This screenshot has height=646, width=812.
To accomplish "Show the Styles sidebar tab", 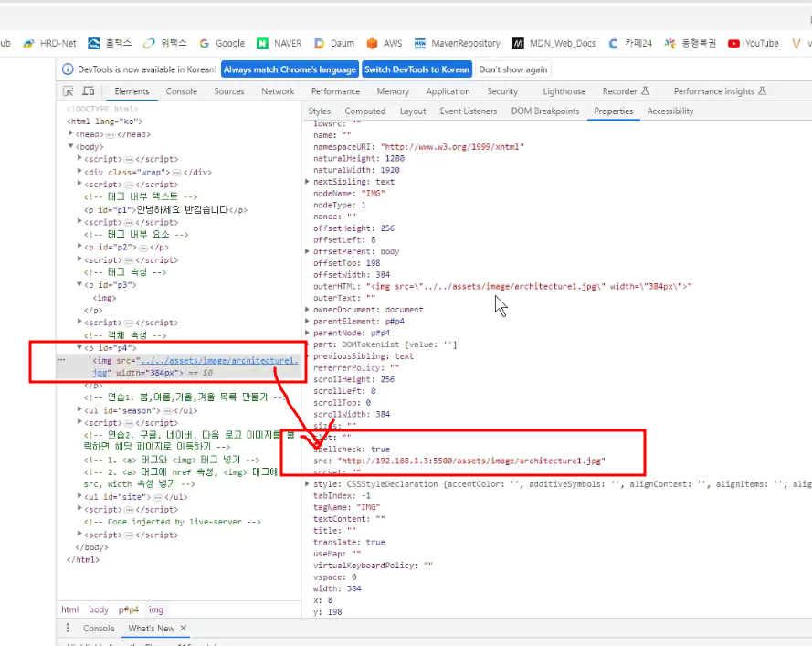I will tap(319, 111).
